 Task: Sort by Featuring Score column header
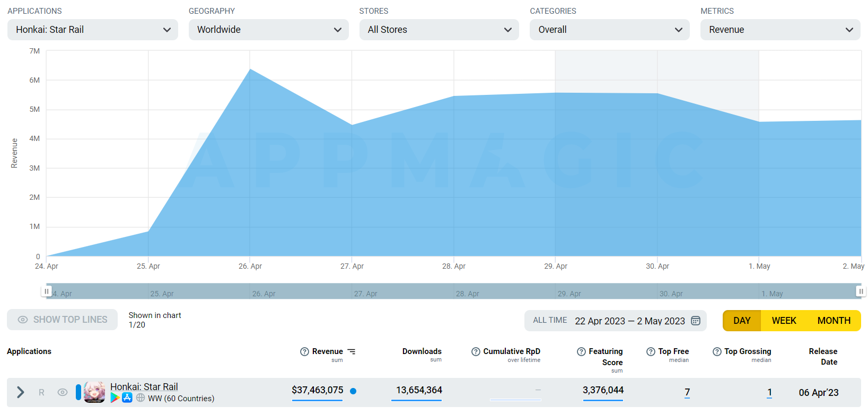pyautogui.click(x=606, y=357)
